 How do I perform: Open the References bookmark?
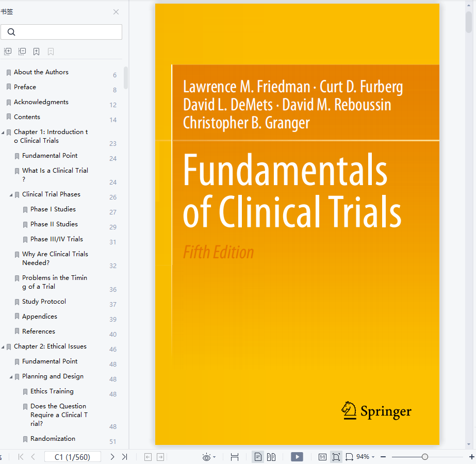point(39,331)
